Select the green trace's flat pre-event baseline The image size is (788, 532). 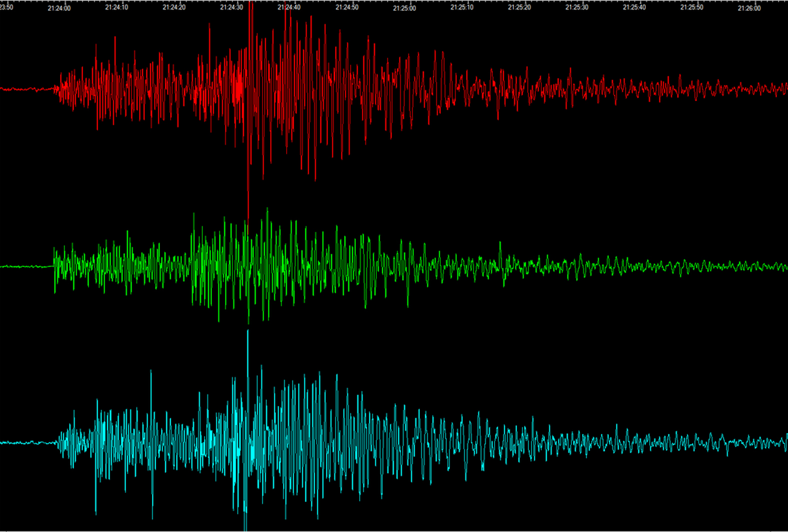(x=25, y=267)
